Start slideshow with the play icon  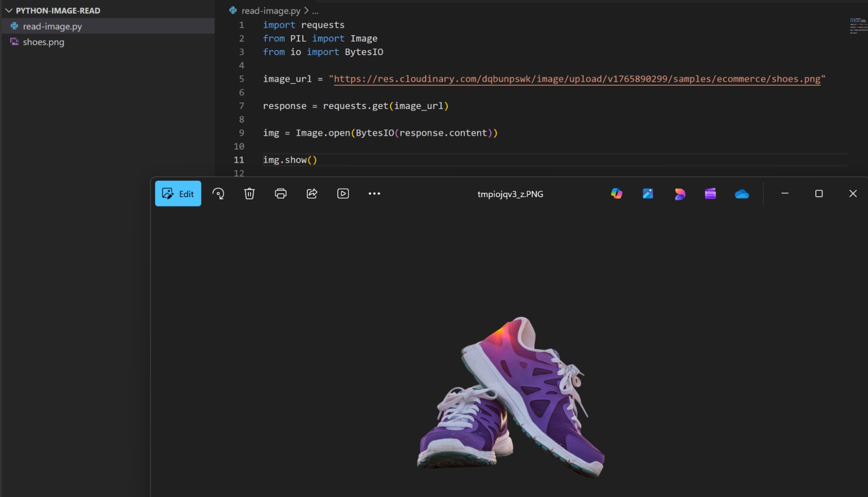[x=343, y=194]
